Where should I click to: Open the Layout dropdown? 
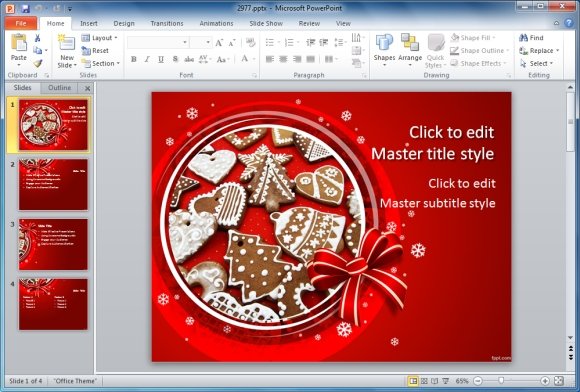[100, 38]
